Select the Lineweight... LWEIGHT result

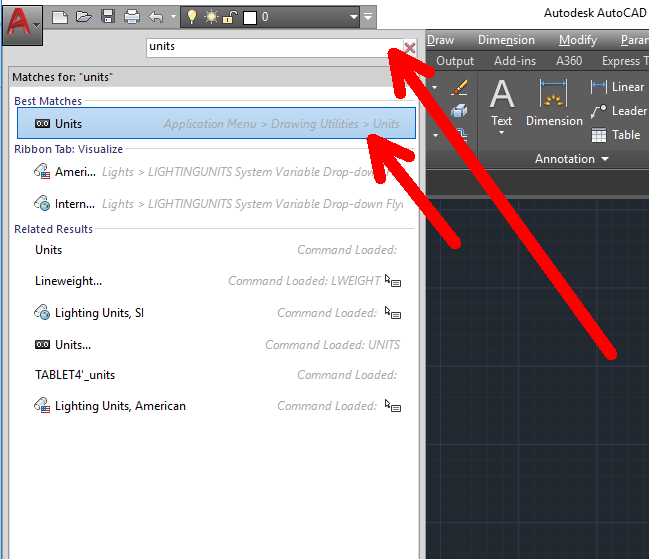[x=216, y=281]
